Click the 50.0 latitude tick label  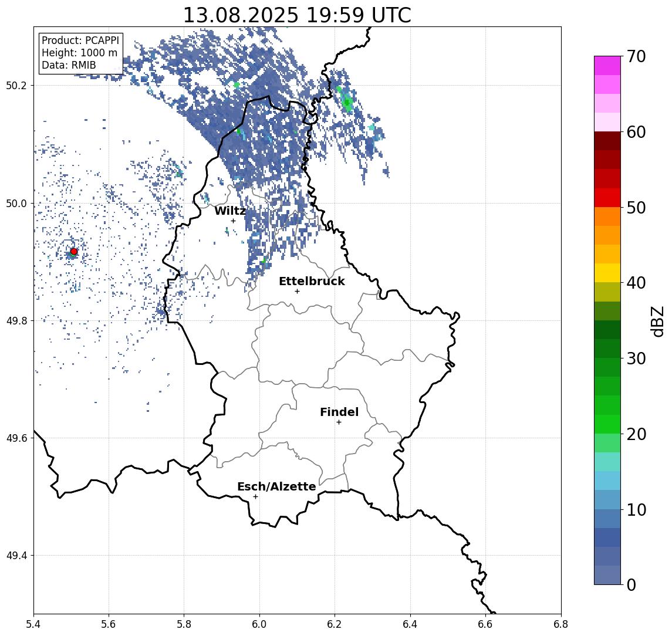(x=16, y=204)
